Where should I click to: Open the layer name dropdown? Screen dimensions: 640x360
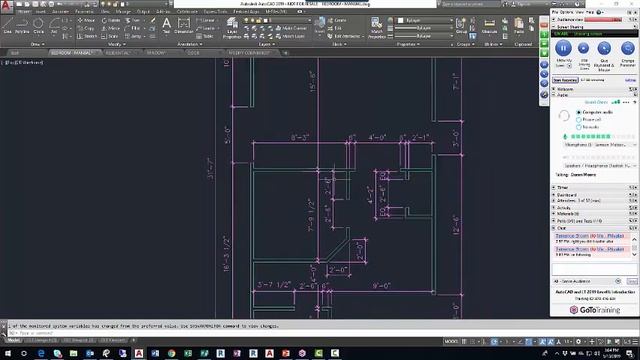click(278, 20)
